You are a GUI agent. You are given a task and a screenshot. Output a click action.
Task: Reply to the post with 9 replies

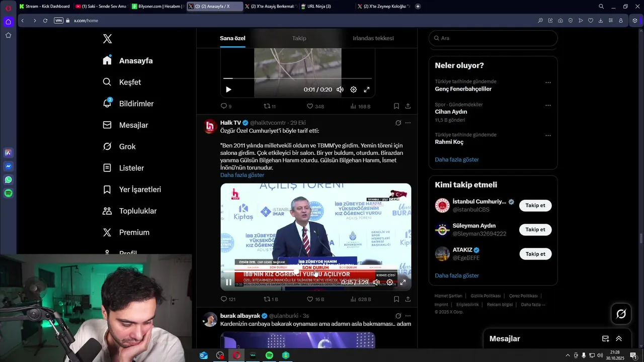point(226,106)
